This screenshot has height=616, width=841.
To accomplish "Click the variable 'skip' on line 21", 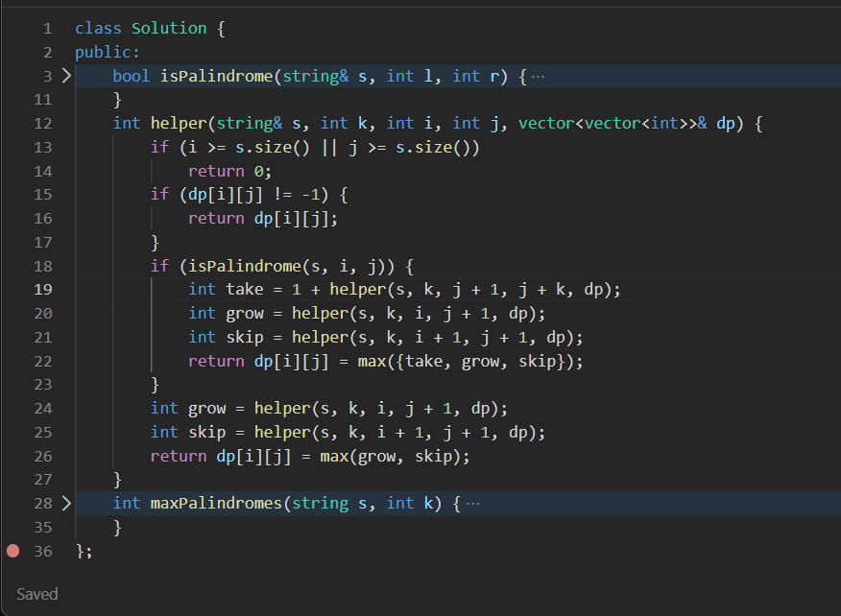I will point(245,338).
